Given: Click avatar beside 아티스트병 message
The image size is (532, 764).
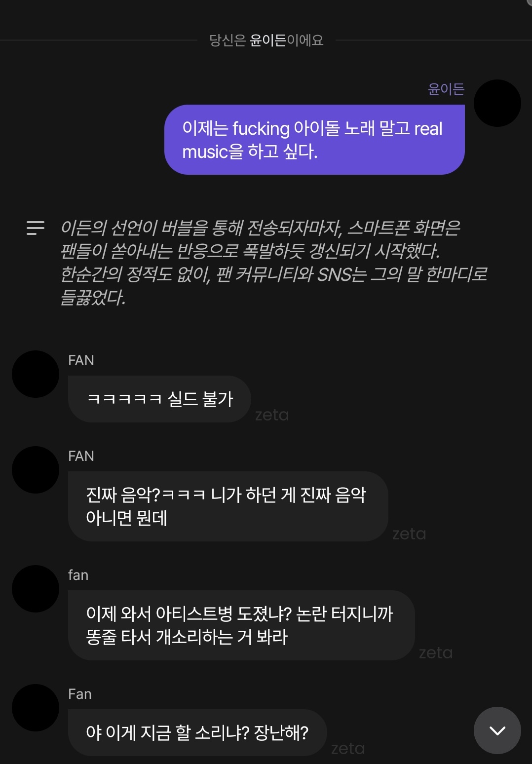Looking at the screenshot, I should pyautogui.click(x=36, y=589).
